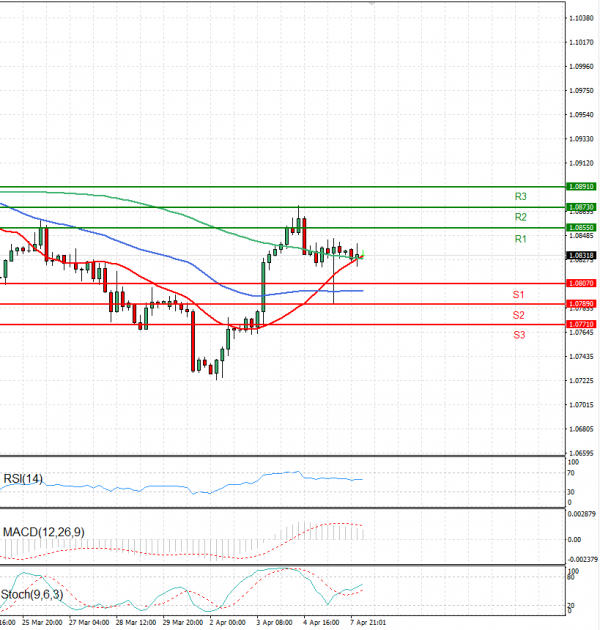This screenshot has height=630, width=600.
Task: Click the 27 Mar 04:00 time label
Action: [x=89, y=622]
